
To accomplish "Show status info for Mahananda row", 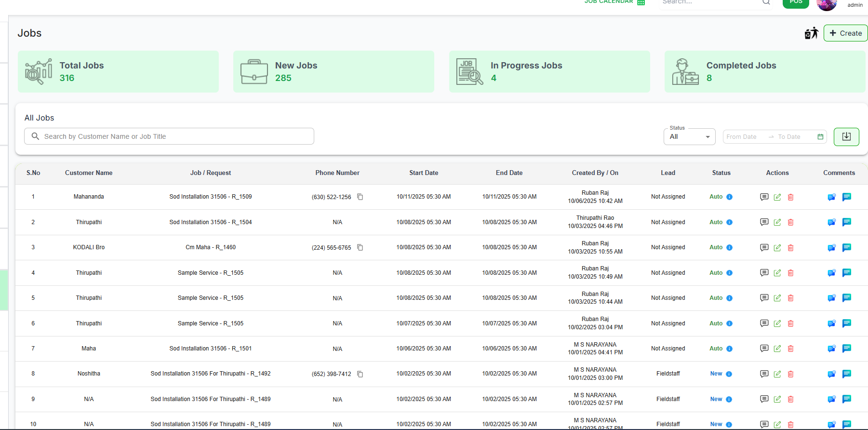I will pos(729,197).
